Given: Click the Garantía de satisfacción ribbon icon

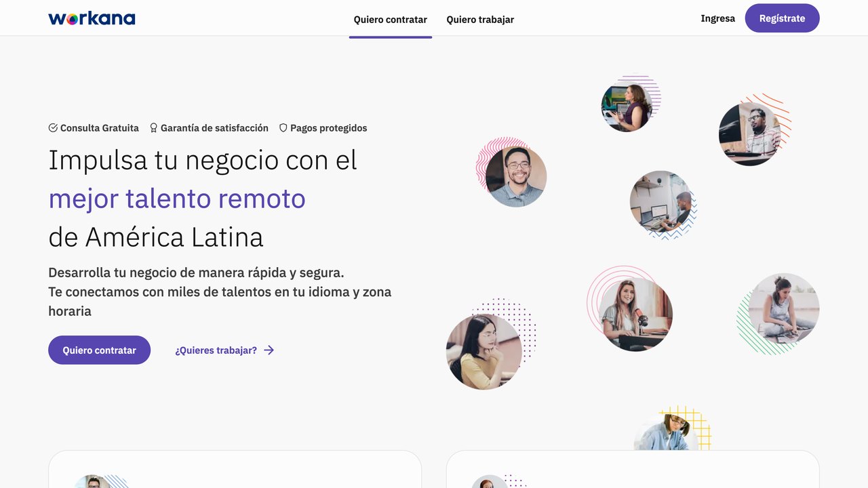Looking at the screenshot, I should click(153, 128).
